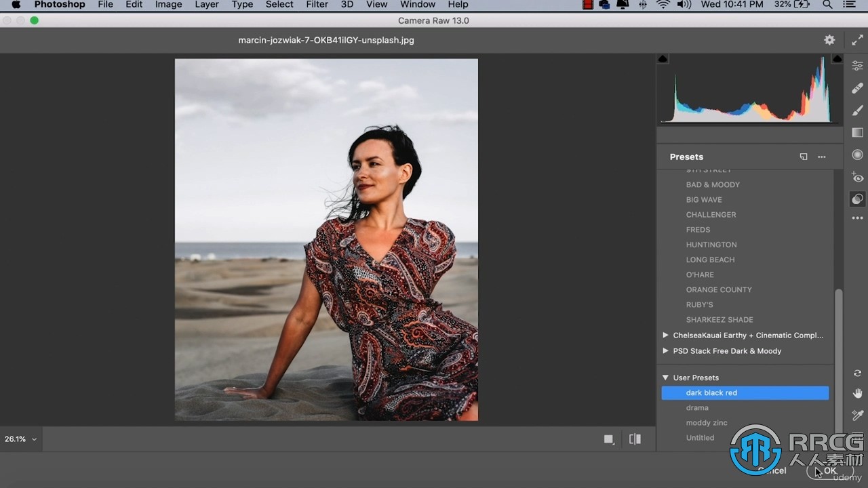Open Presets panel more options dots
This screenshot has height=488, width=868.
822,157
